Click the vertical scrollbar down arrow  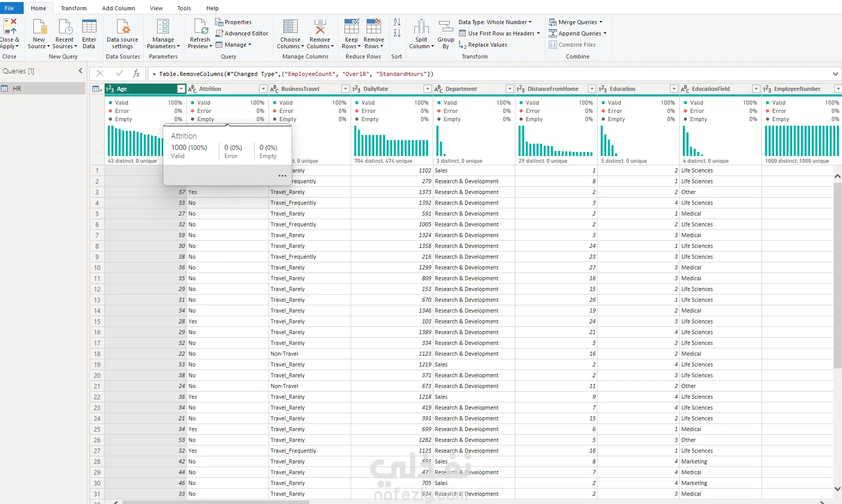(837, 489)
